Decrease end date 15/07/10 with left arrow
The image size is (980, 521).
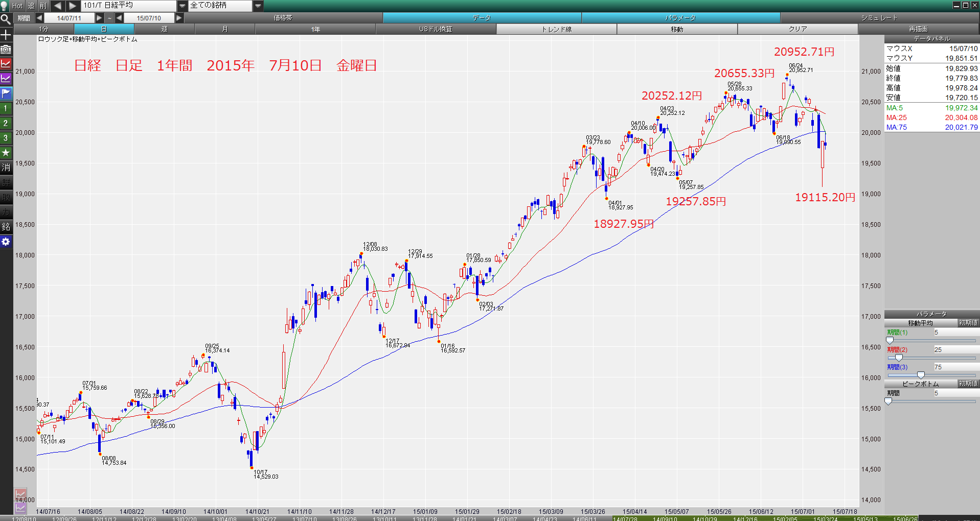119,18
